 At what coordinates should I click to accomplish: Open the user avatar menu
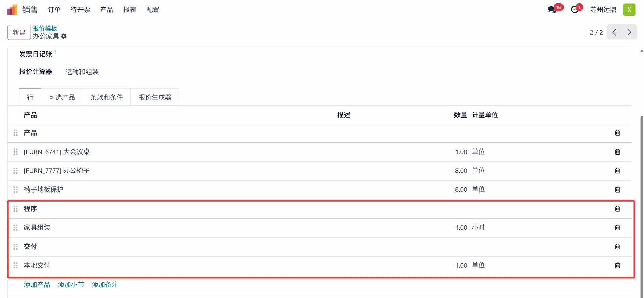coord(629,10)
